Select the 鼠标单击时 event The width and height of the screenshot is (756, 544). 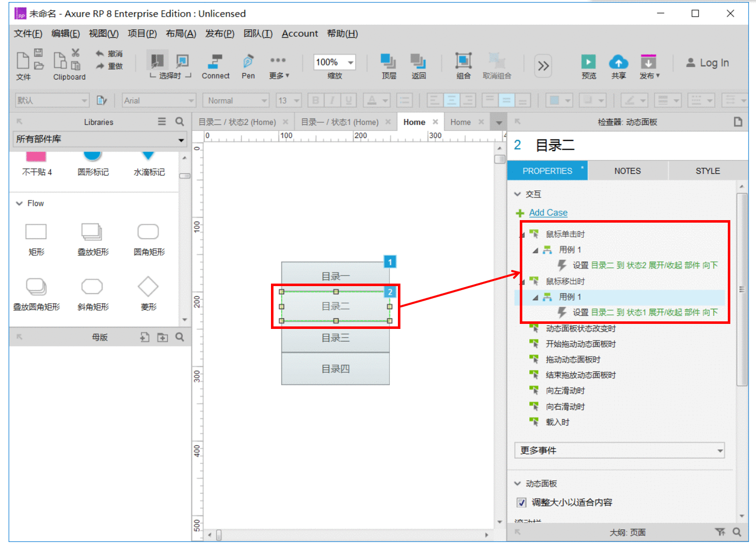(565, 234)
